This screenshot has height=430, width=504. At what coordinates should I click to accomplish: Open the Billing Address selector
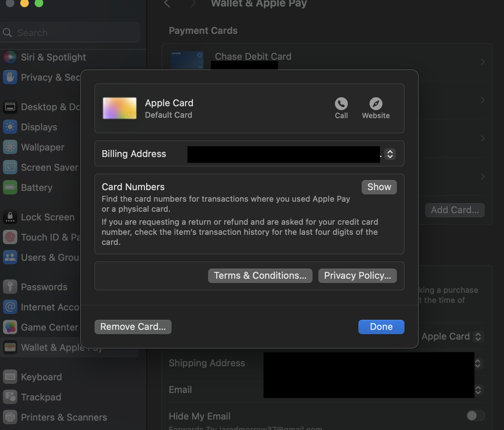(390, 154)
